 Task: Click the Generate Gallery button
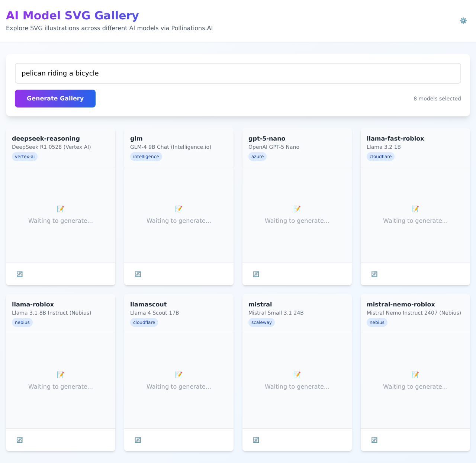tap(55, 99)
